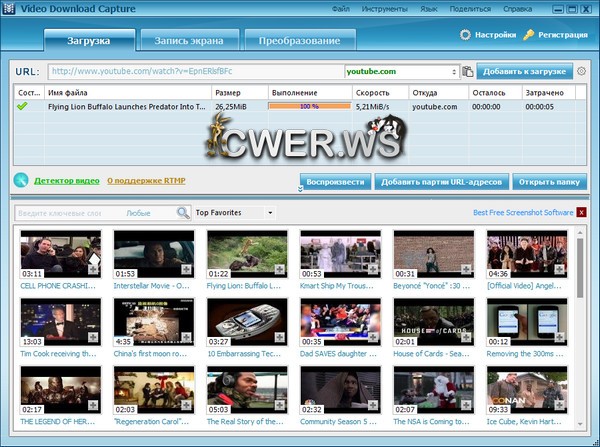Add the CELL PHONE CRASH video via plus
This screenshot has height=447, width=600.
(x=93, y=270)
